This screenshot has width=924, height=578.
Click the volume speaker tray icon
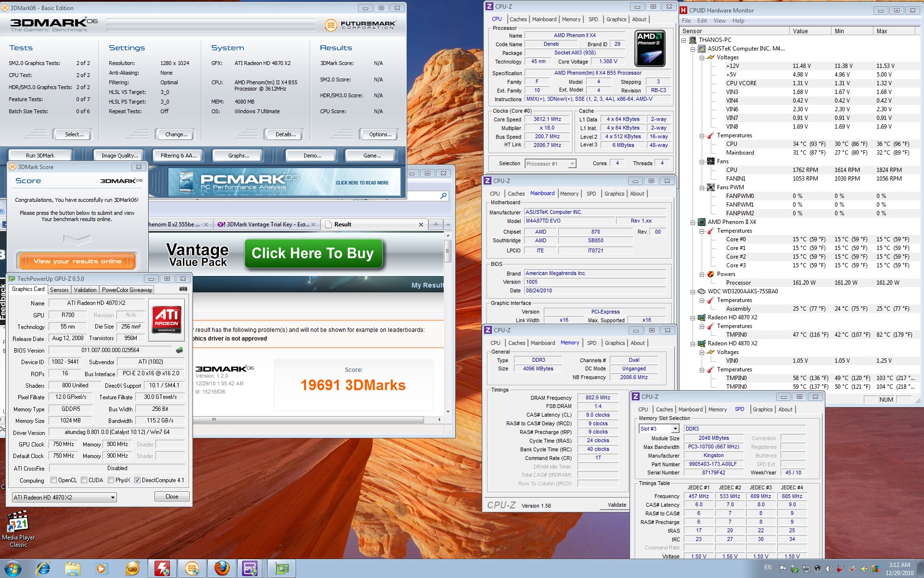coord(829,569)
